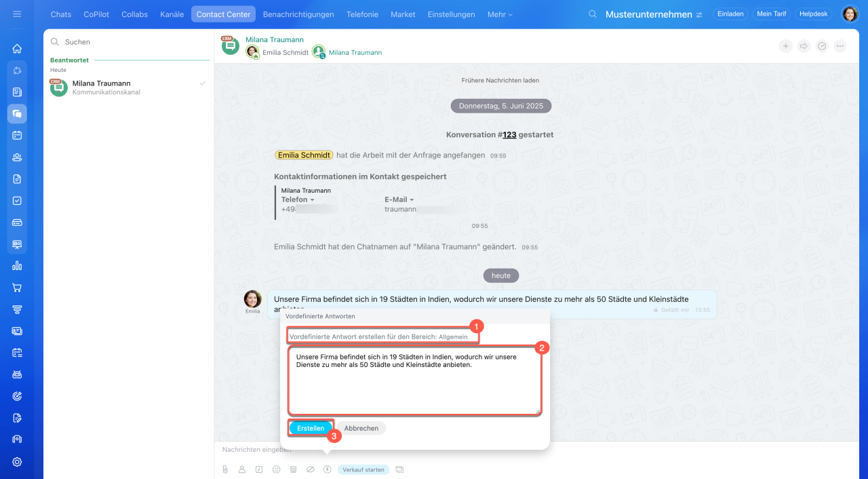868x479 pixels.
Task: Go to the home icon in sidebar
Action: pyautogui.click(x=17, y=48)
